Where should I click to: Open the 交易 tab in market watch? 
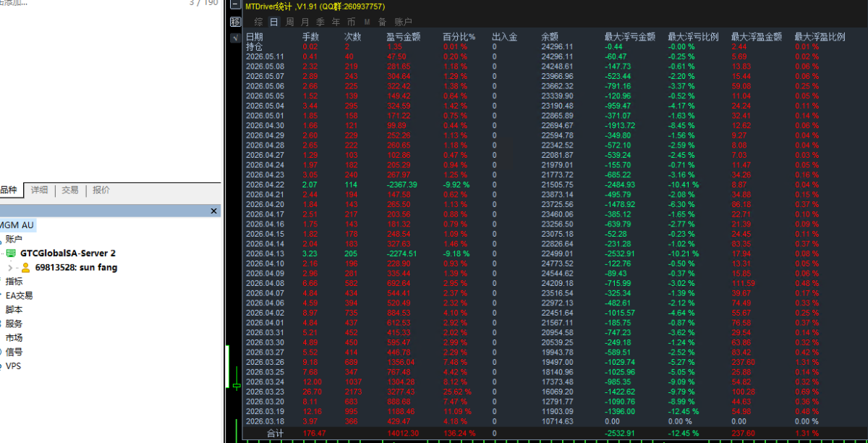(70, 190)
